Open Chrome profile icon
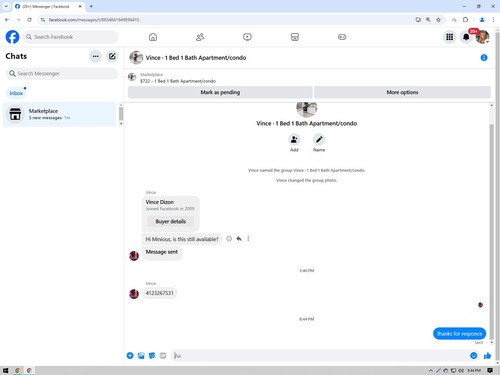The image size is (500, 375). coord(482,20)
